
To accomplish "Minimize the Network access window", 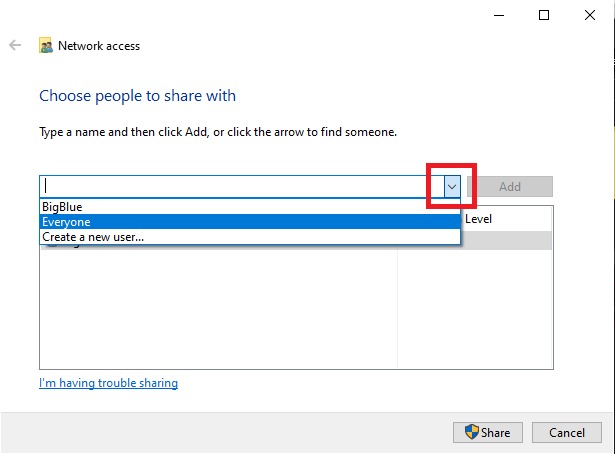I will pos(497,15).
